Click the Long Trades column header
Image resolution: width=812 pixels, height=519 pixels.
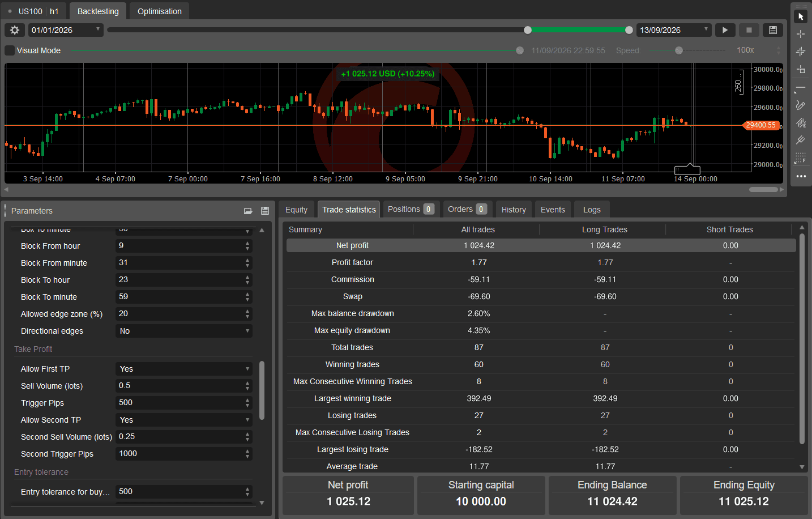pyautogui.click(x=604, y=229)
